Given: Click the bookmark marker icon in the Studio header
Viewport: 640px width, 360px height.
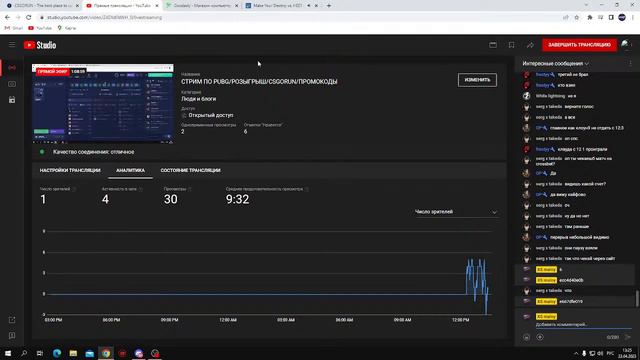Looking at the screenshot, I should pos(511,45).
